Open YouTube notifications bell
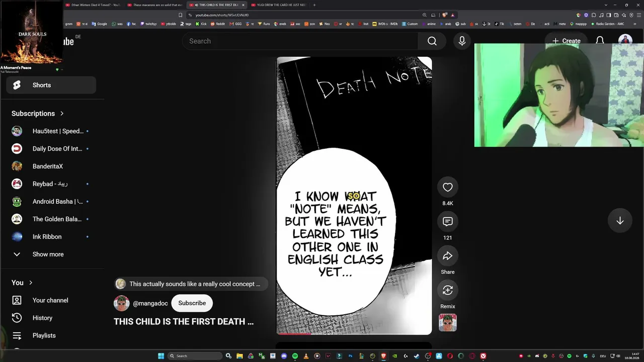The width and height of the screenshot is (644, 362). (x=600, y=41)
